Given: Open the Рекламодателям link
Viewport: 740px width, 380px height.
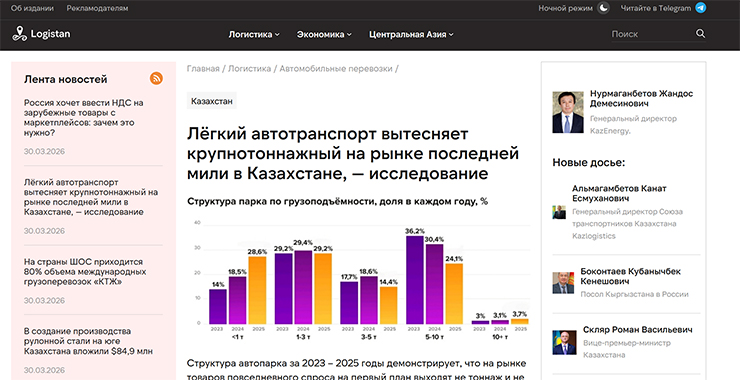Looking at the screenshot, I should 97,8.
